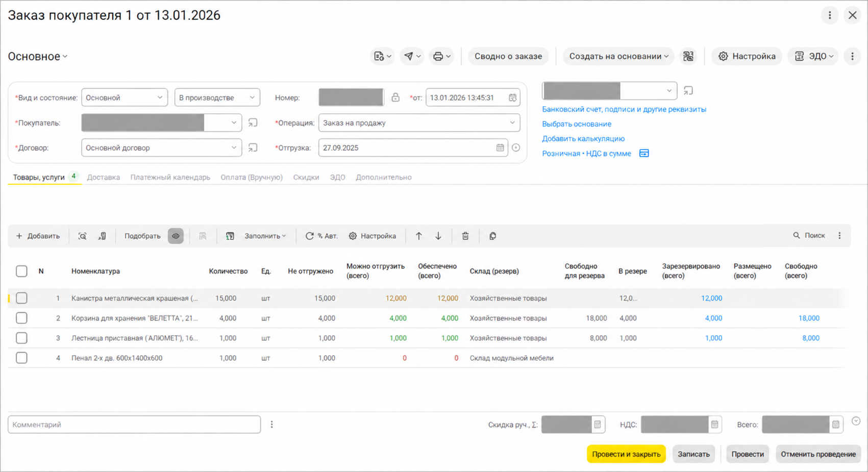868x472 pixels.
Task: Delete row with the trash icon
Action: [x=465, y=236]
